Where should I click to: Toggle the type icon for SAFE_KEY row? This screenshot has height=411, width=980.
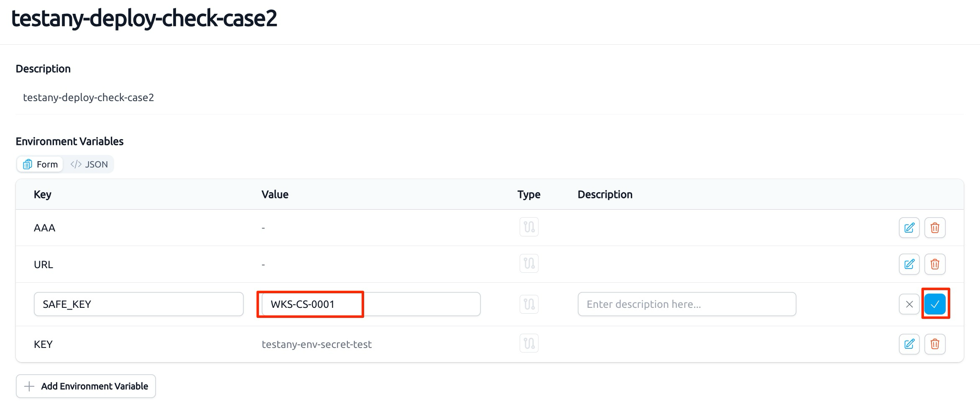pos(529,304)
